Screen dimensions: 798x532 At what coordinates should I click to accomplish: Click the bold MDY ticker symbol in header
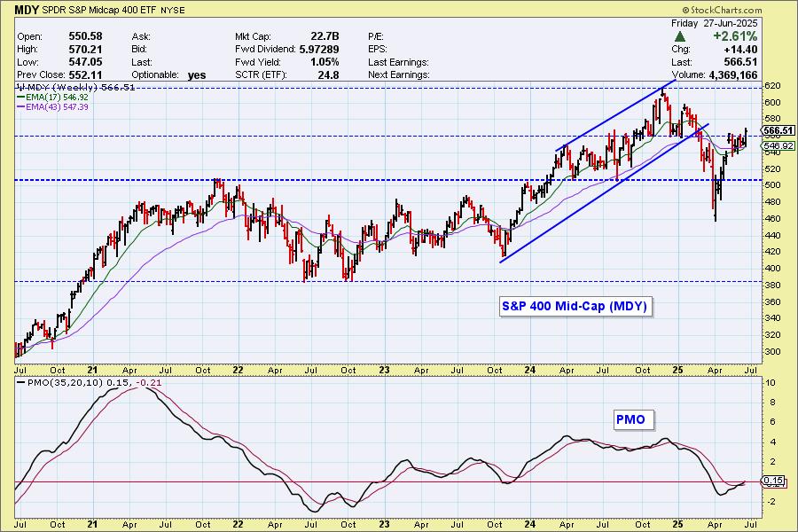(x=26, y=10)
